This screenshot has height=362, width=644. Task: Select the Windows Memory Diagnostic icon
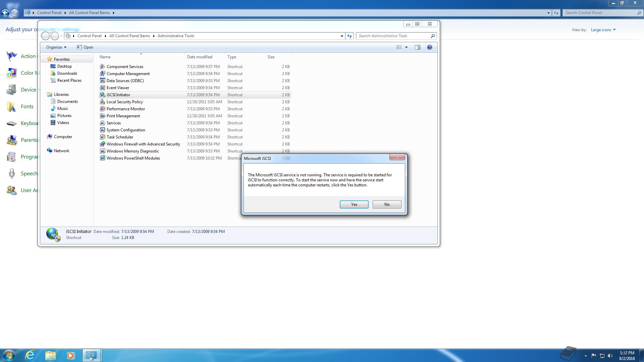click(102, 151)
